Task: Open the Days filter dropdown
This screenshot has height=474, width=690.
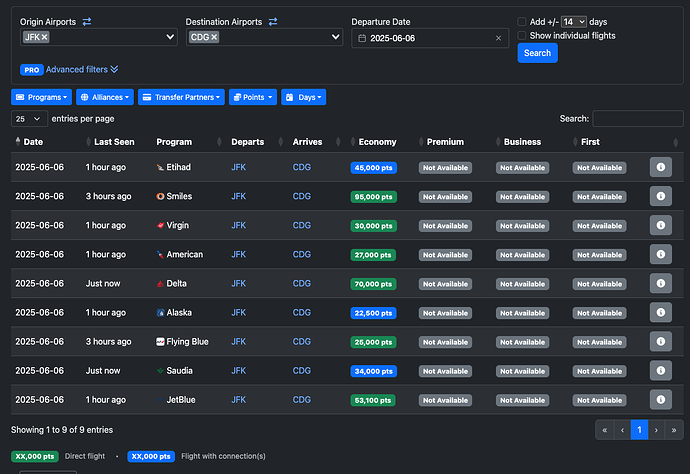Action: coord(304,97)
